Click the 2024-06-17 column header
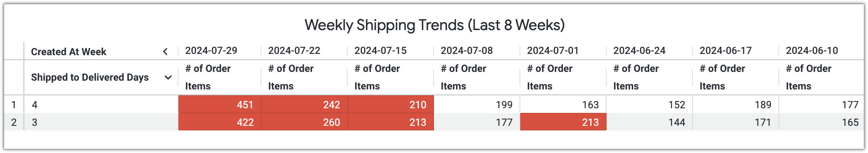This screenshot has height=153, width=868. click(726, 51)
